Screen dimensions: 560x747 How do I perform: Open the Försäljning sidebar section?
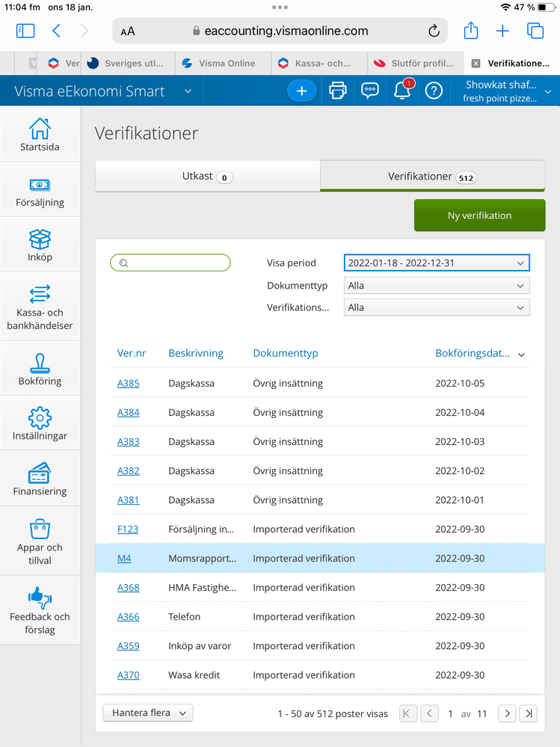coord(40,191)
